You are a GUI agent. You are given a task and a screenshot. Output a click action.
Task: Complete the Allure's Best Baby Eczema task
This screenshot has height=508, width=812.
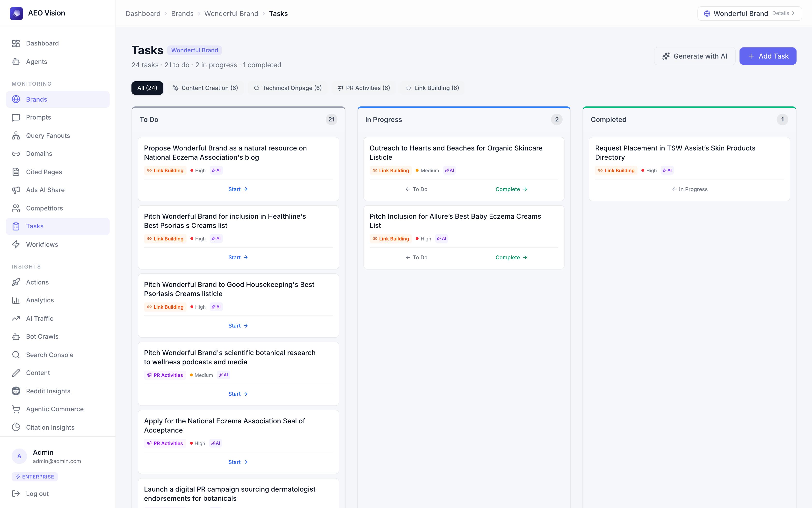(511, 258)
